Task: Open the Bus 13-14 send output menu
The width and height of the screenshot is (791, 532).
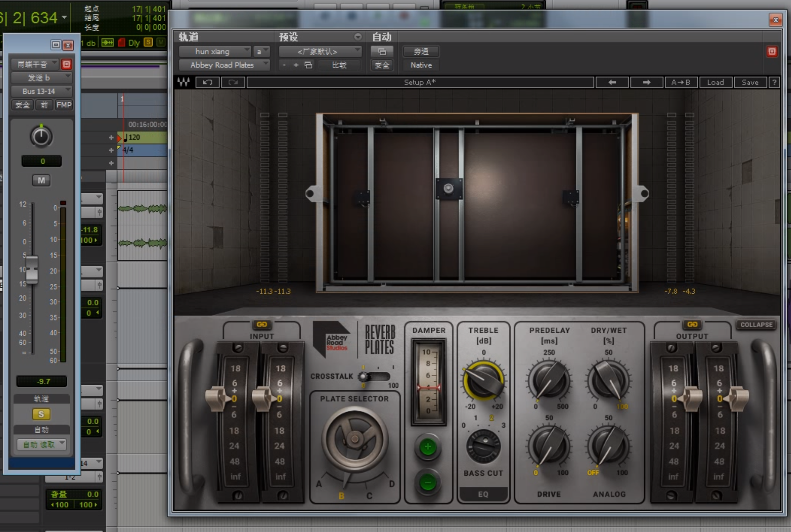Action: (41, 91)
